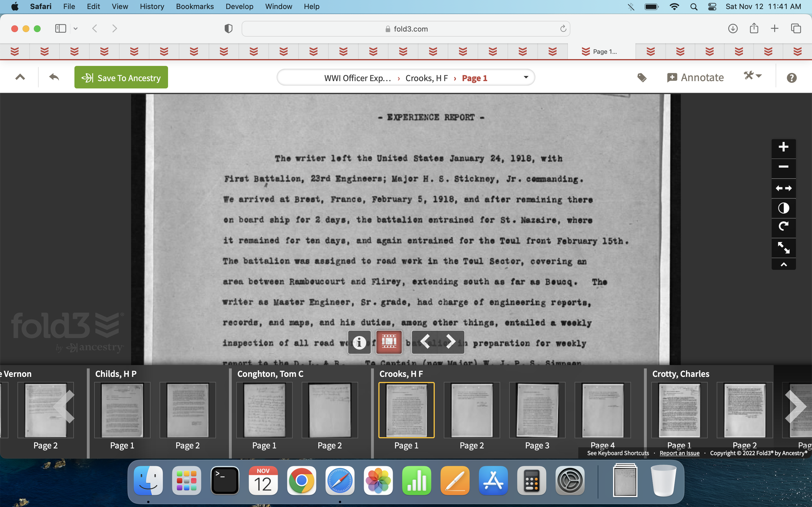Zoom in with the plus icon
This screenshot has width=812, height=507.
coord(783,147)
